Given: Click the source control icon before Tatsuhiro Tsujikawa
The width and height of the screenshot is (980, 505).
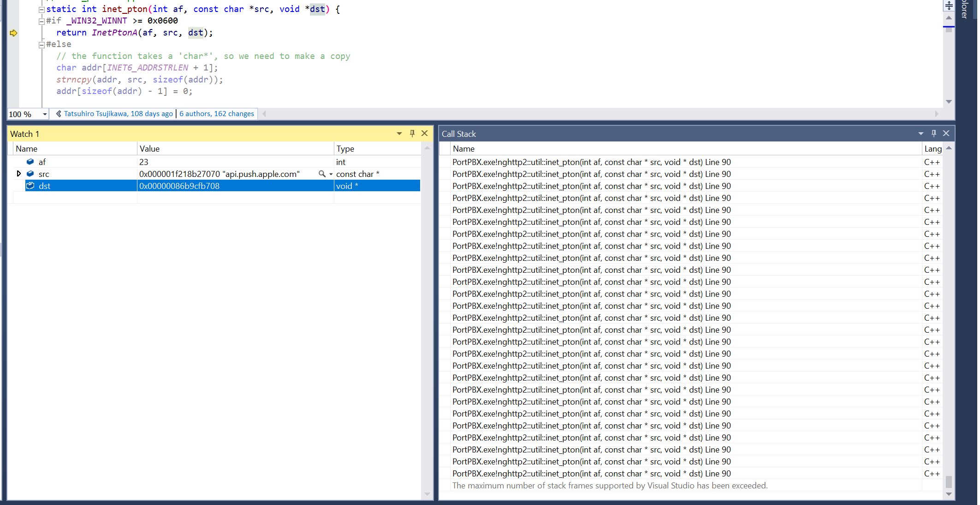Looking at the screenshot, I should tap(58, 113).
